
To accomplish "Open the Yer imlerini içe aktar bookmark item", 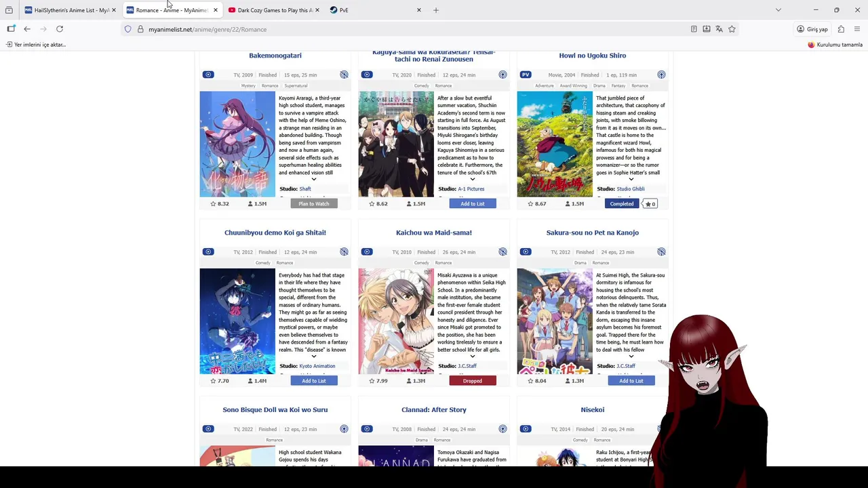I will (36, 45).
